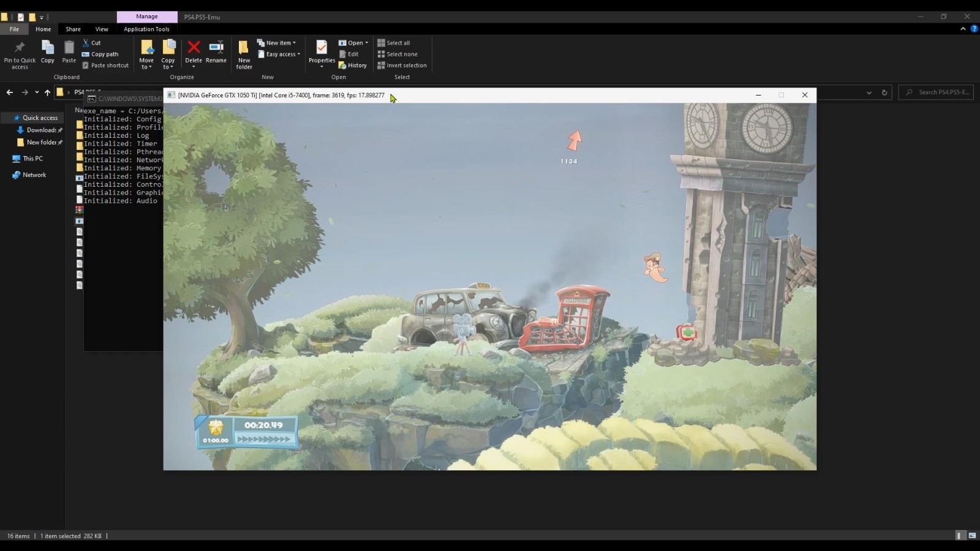This screenshot has height=551, width=980.
Task: Select This PC in navigation pane
Action: 32,159
